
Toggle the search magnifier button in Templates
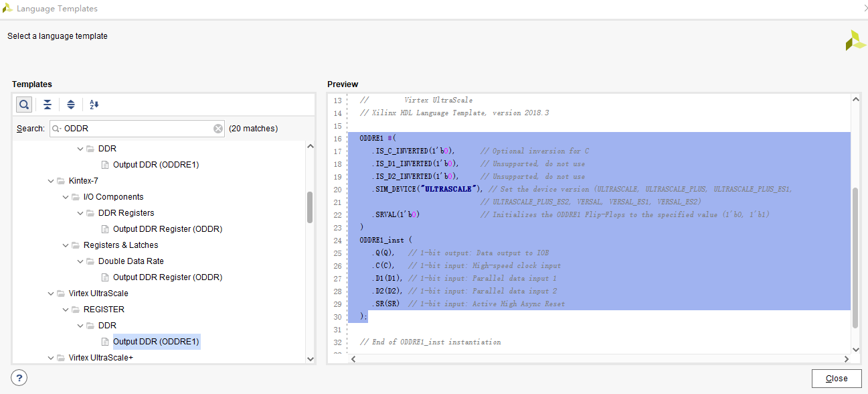[24, 105]
